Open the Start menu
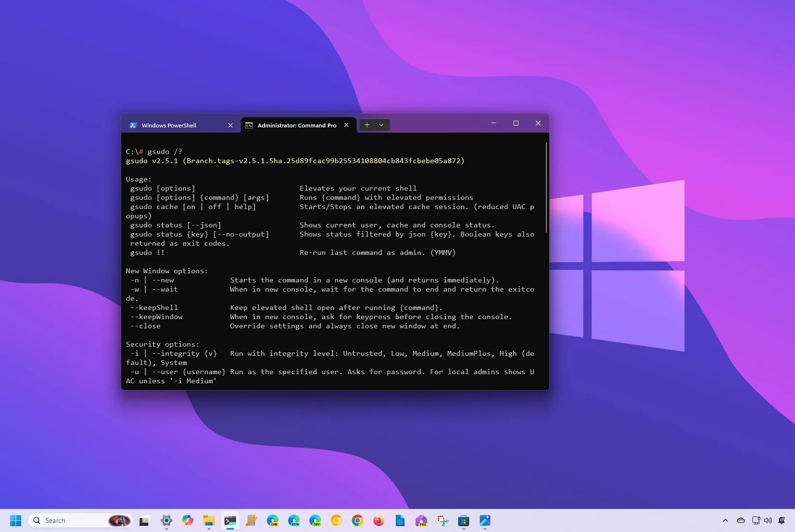The height and width of the screenshot is (532, 795). [15, 520]
